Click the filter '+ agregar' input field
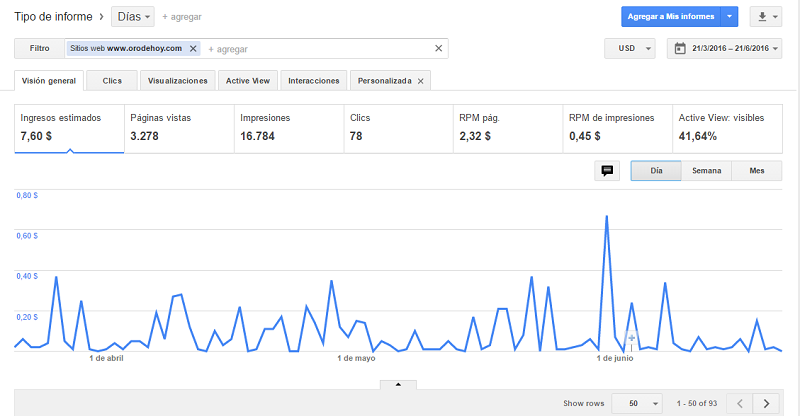This screenshot has width=800, height=416. pyautogui.click(x=316, y=49)
